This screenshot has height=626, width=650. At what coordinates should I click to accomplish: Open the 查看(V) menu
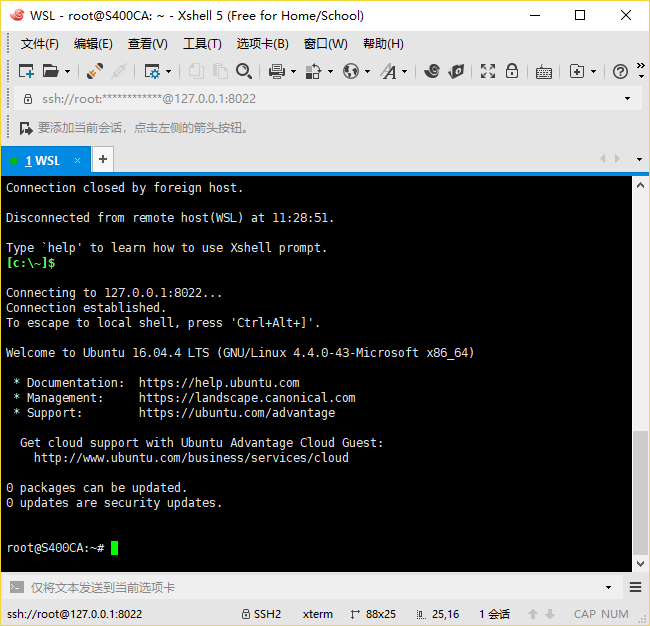coord(148,44)
